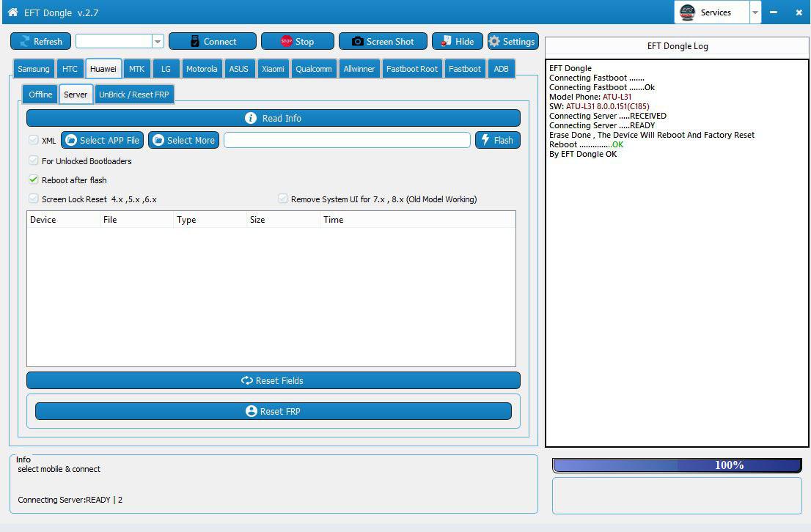This screenshot has height=532, width=811.
Task: Switch to the ADB tab
Action: point(501,69)
